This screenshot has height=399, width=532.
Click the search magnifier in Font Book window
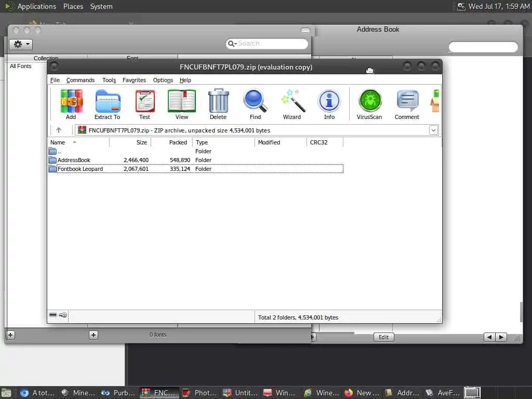(232, 44)
